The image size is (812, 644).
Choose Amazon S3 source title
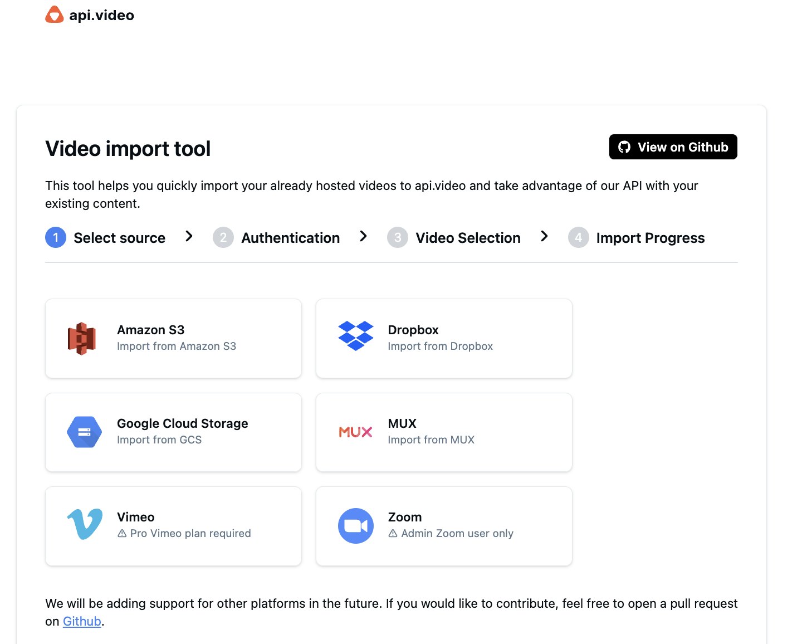click(150, 330)
